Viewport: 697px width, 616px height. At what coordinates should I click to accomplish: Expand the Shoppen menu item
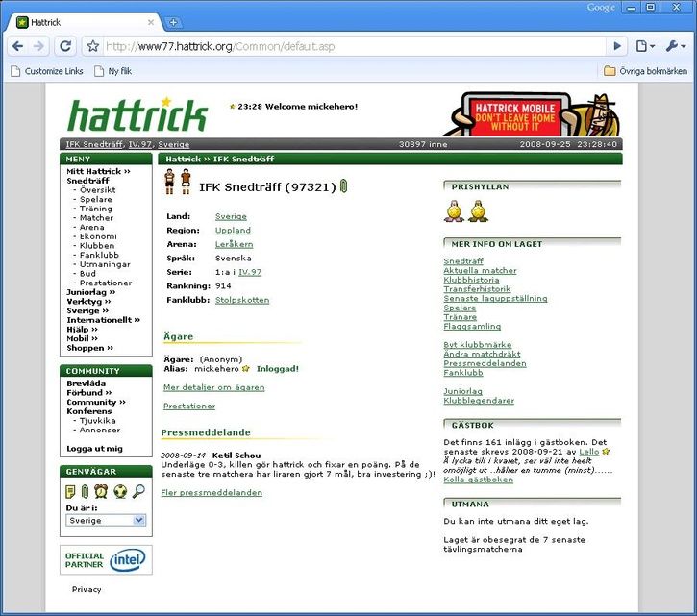(89, 348)
